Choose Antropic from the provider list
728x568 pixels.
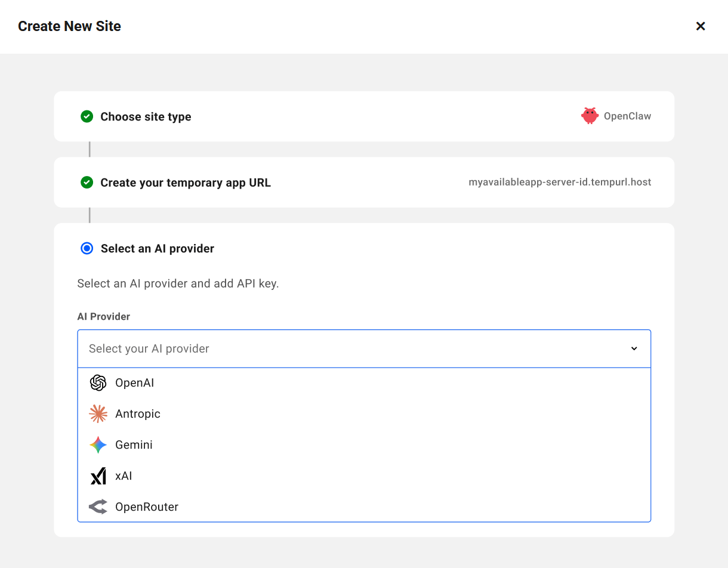tap(364, 414)
